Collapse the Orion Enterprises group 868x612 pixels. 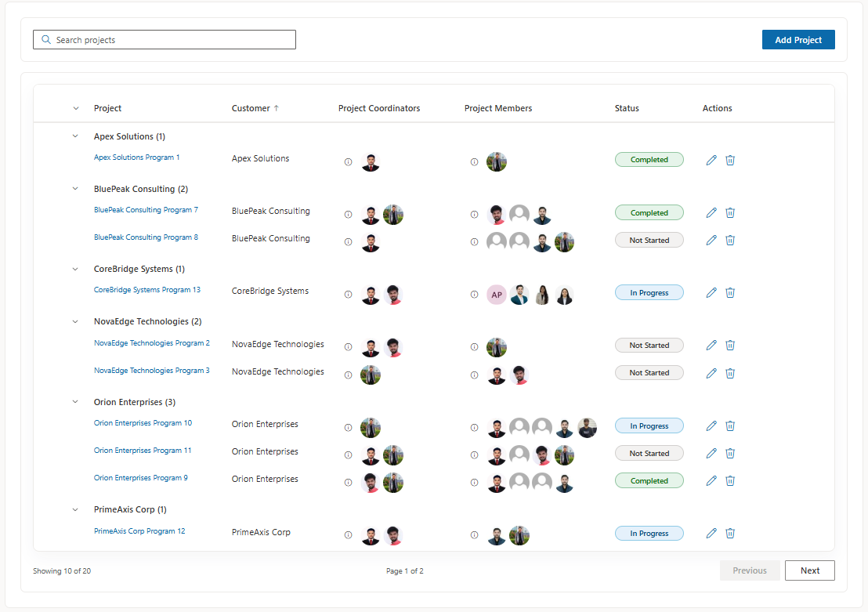pyautogui.click(x=75, y=402)
